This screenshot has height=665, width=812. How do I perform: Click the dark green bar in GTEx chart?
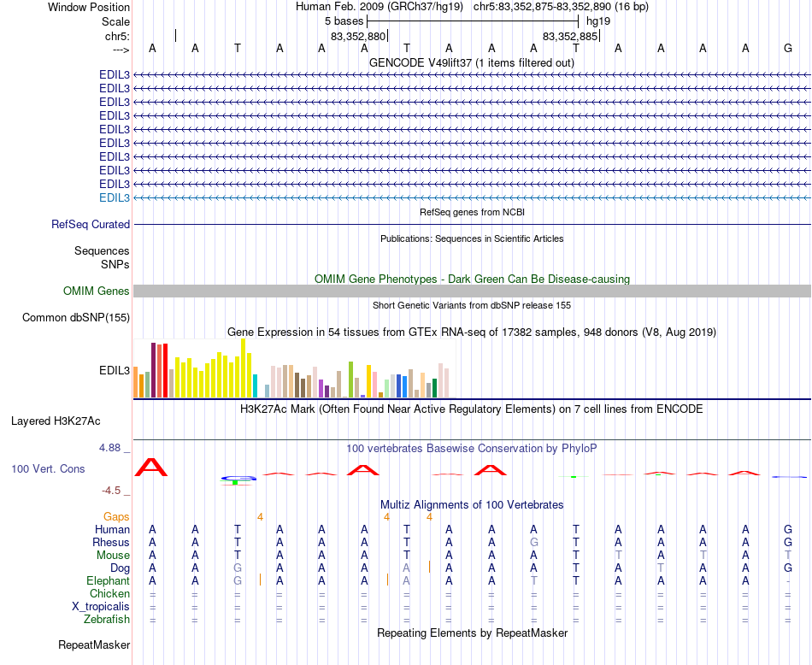[434, 388]
